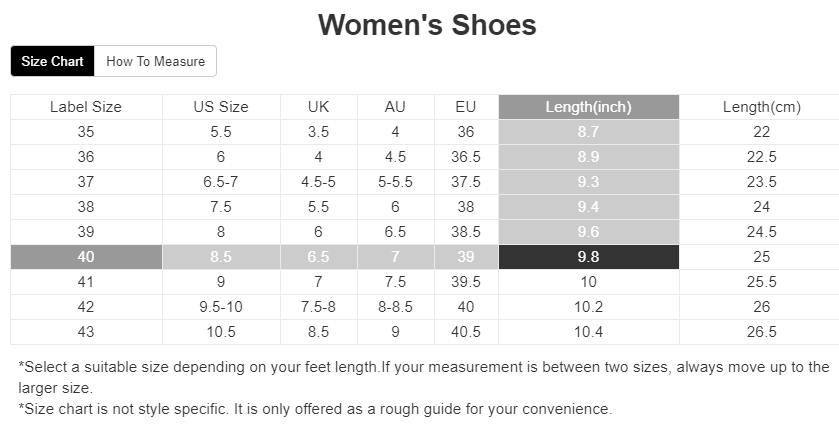This screenshot has width=839, height=447.
Task: Click label size 43 cell
Action: pyautogui.click(x=86, y=332)
